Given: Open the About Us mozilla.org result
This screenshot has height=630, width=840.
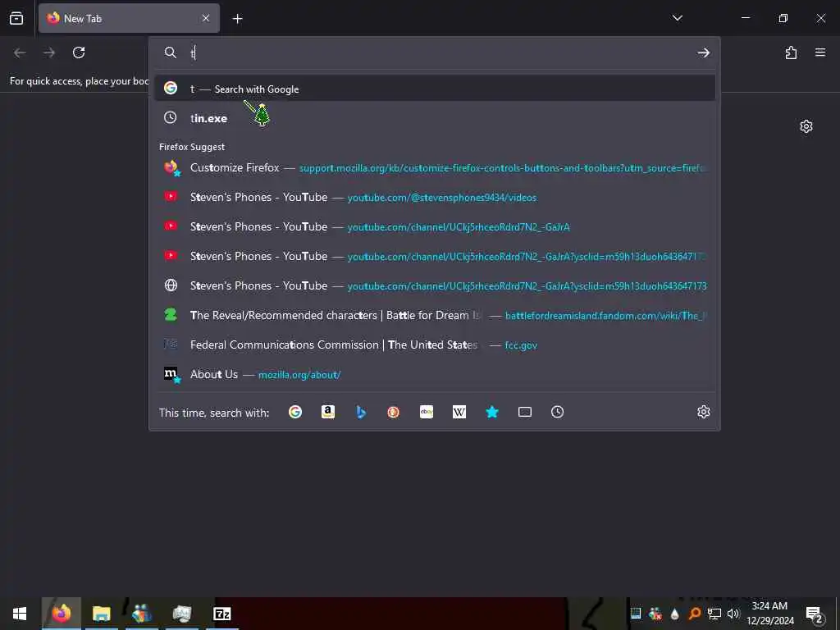Looking at the screenshot, I should click(x=435, y=374).
